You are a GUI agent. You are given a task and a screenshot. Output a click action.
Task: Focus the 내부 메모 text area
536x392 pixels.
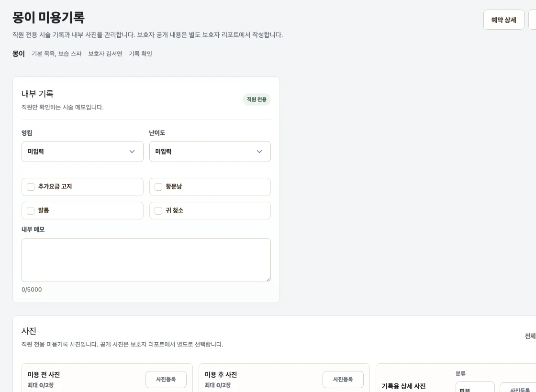(x=146, y=260)
